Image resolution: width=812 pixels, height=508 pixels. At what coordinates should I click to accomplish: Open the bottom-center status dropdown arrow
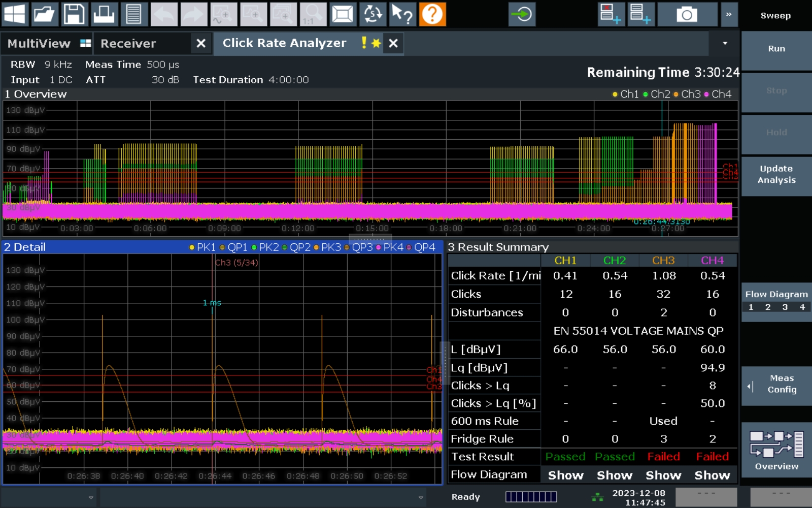(421, 497)
